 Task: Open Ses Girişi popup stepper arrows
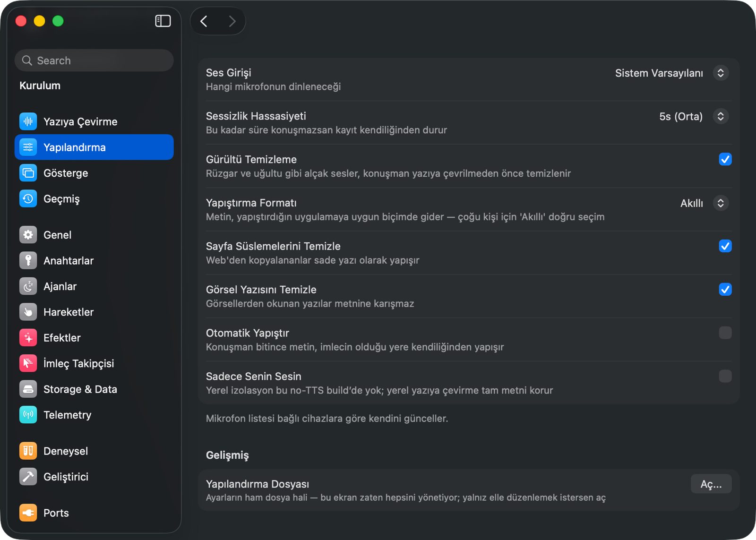tap(721, 73)
